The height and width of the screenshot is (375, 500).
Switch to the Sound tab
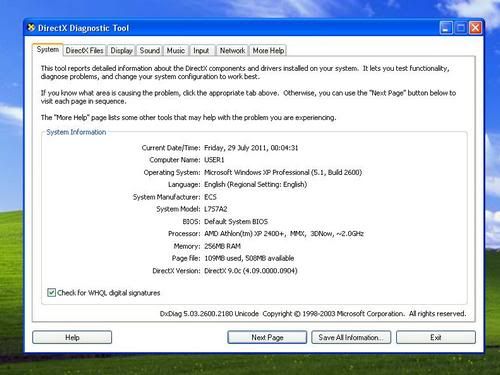(x=150, y=51)
